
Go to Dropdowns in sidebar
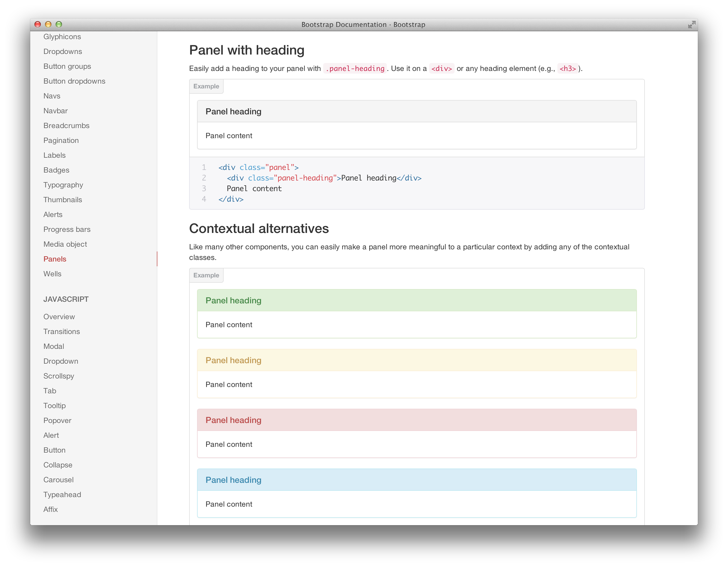pos(63,51)
